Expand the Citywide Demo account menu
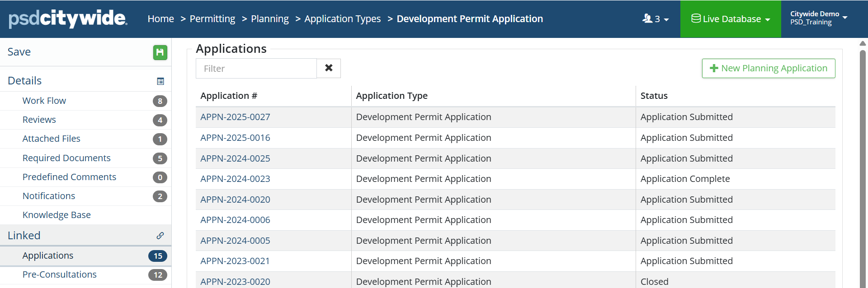Screen dimensions: 868x288 [818, 18]
